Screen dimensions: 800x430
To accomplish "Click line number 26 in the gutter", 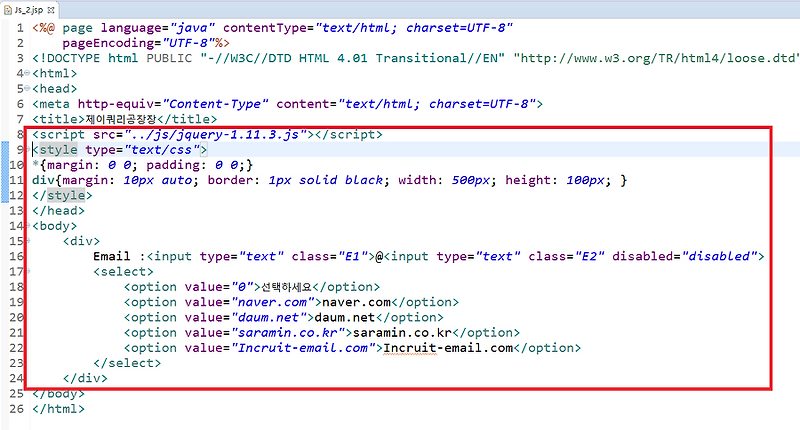I will (16, 409).
